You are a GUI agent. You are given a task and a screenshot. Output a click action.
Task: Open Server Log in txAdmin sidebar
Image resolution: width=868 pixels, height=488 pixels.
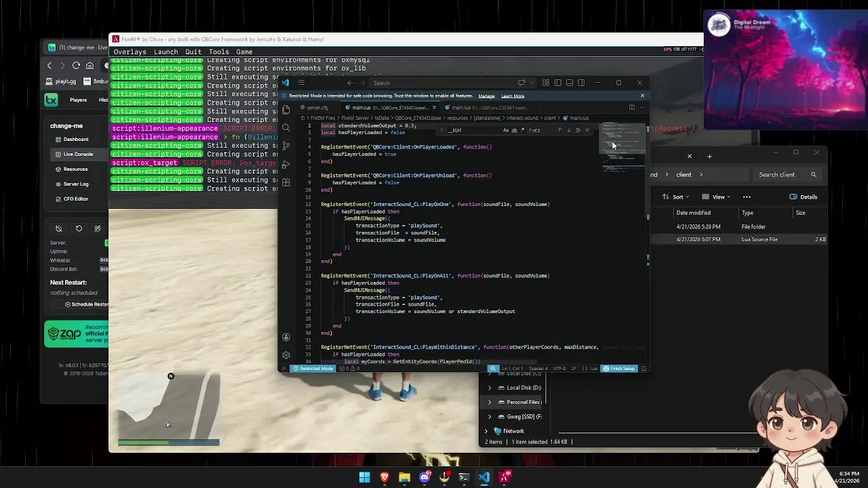pos(71,184)
